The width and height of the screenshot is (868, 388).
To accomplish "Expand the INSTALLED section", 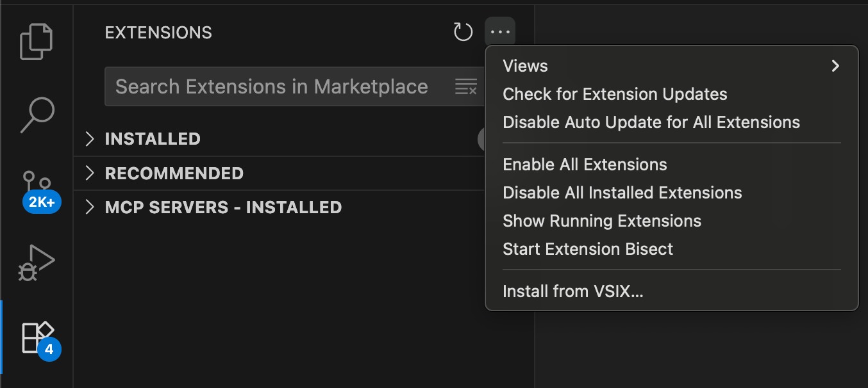I will coord(153,139).
